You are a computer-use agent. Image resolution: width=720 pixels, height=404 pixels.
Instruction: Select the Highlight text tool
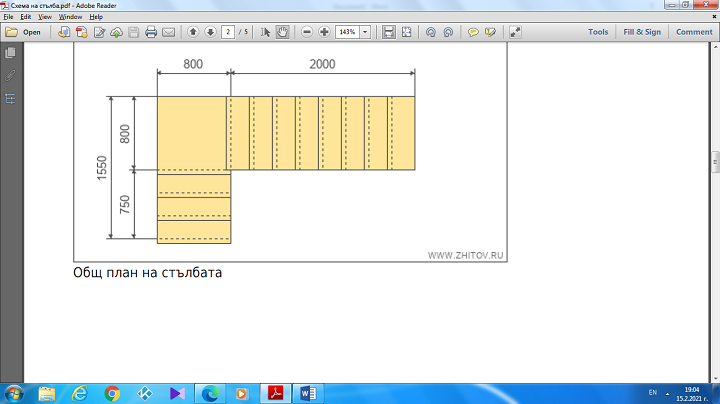[490, 32]
